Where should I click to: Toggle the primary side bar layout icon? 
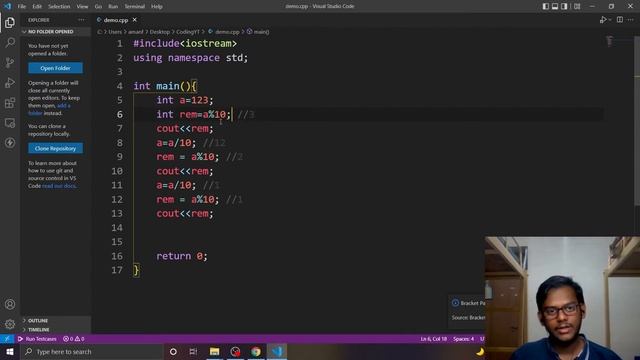545,6
